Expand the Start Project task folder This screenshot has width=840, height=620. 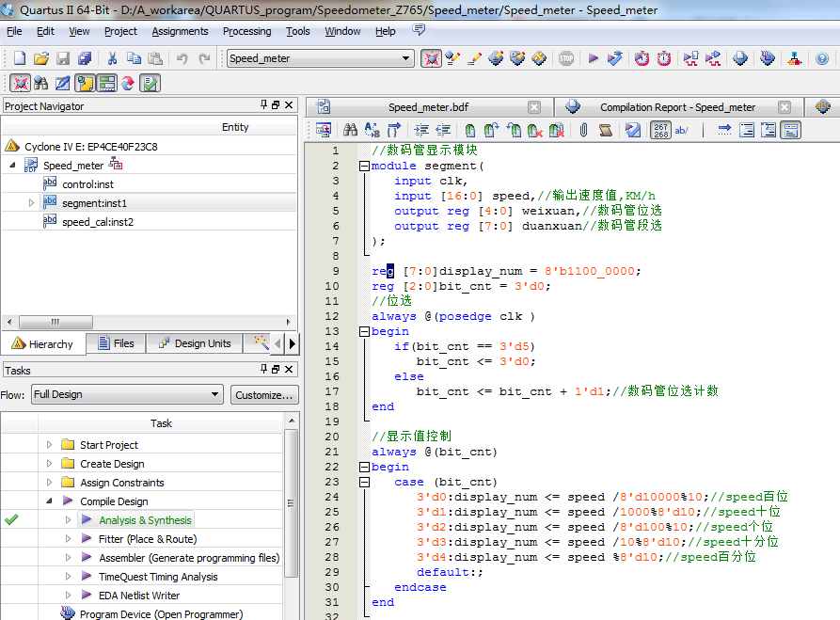pyautogui.click(x=49, y=444)
